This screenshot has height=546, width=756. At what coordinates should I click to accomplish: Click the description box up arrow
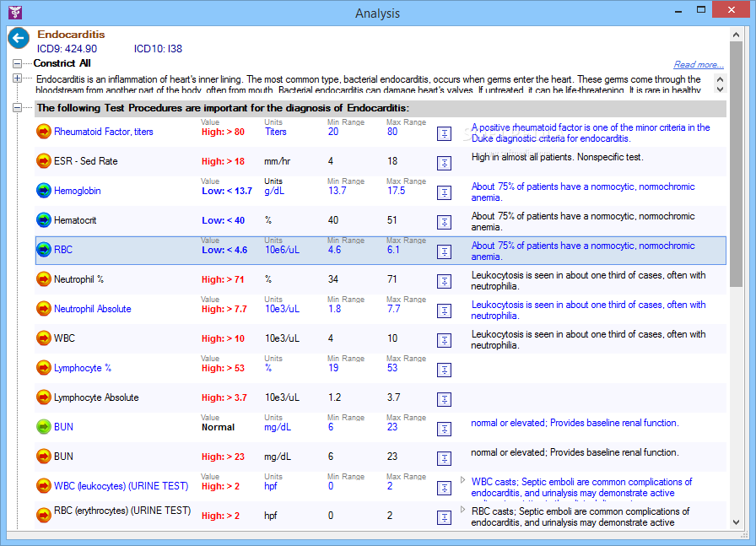pos(720,79)
